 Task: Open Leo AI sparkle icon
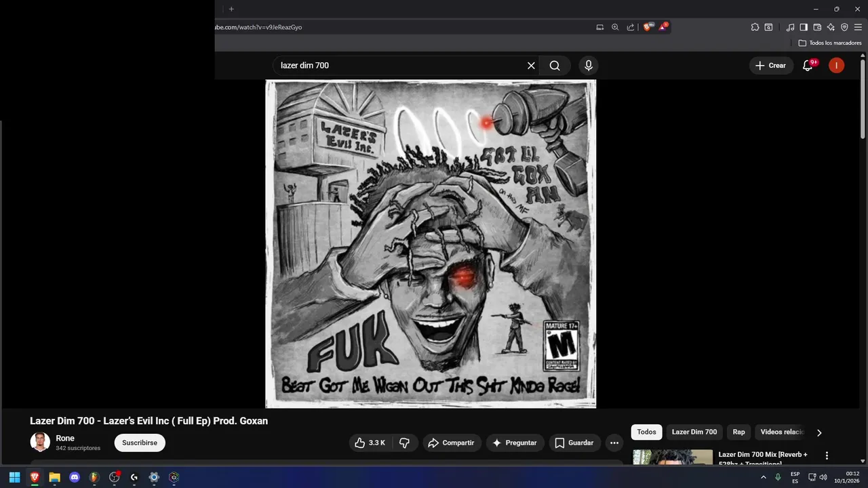[x=831, y=27]
